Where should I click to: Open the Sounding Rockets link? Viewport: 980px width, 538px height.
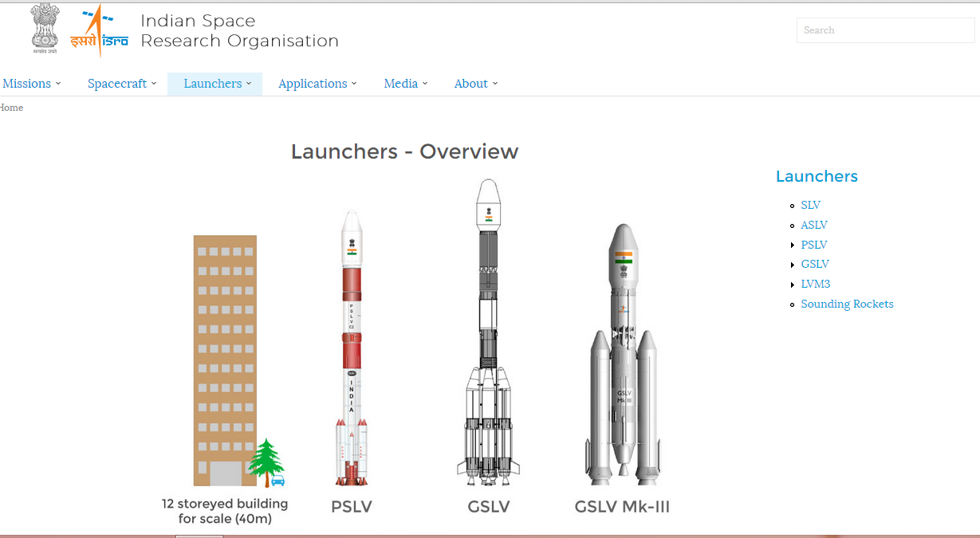847,304
